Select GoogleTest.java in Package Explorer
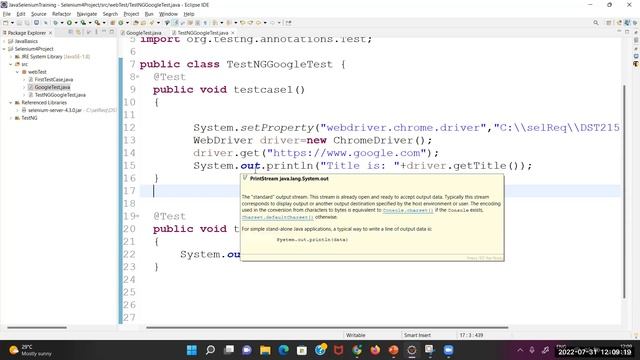Screen dimensions: 640x360 click(x=52, y=87)
